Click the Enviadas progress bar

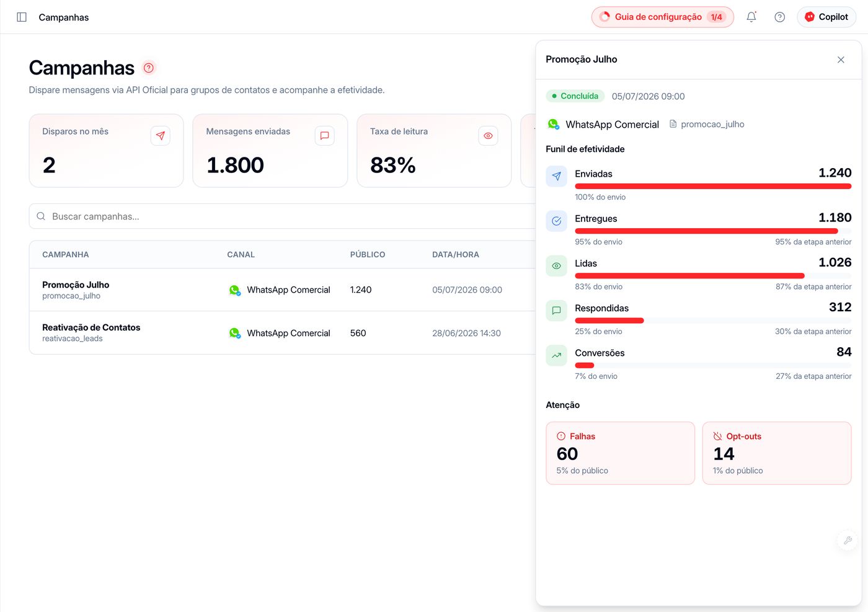pos(713,186)
